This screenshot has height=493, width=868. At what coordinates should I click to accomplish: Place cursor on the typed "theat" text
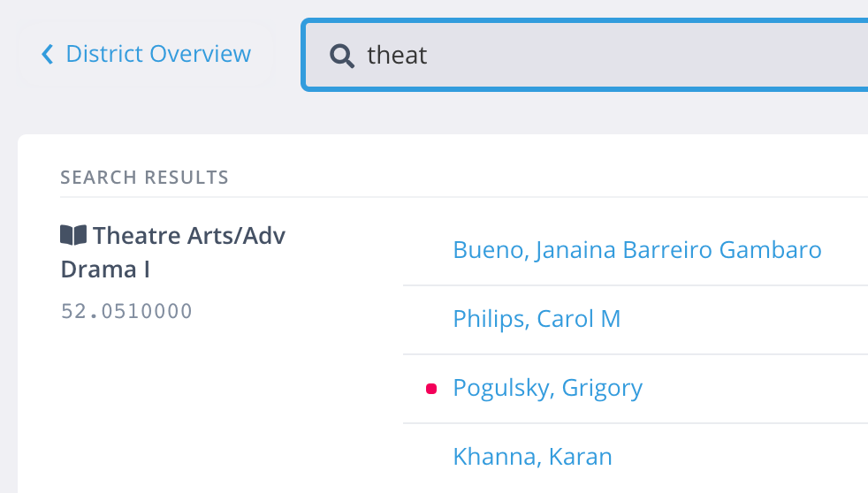click(x=397, y=56)
